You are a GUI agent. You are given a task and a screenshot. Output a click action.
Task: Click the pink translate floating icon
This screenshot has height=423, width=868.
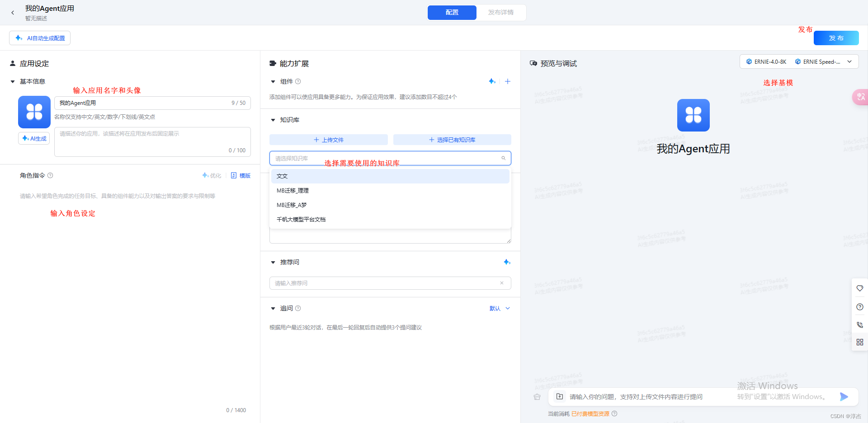(860, 97)
